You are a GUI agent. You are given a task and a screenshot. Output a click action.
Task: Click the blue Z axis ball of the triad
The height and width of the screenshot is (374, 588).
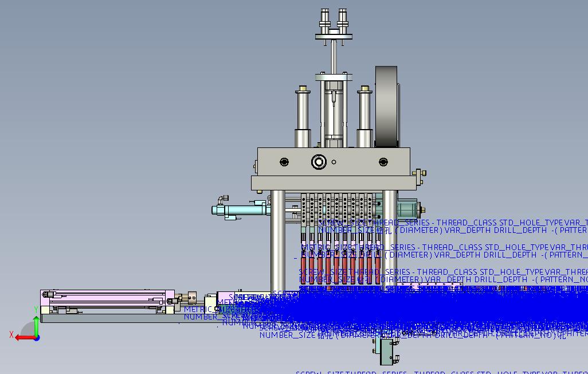point(37,338)
